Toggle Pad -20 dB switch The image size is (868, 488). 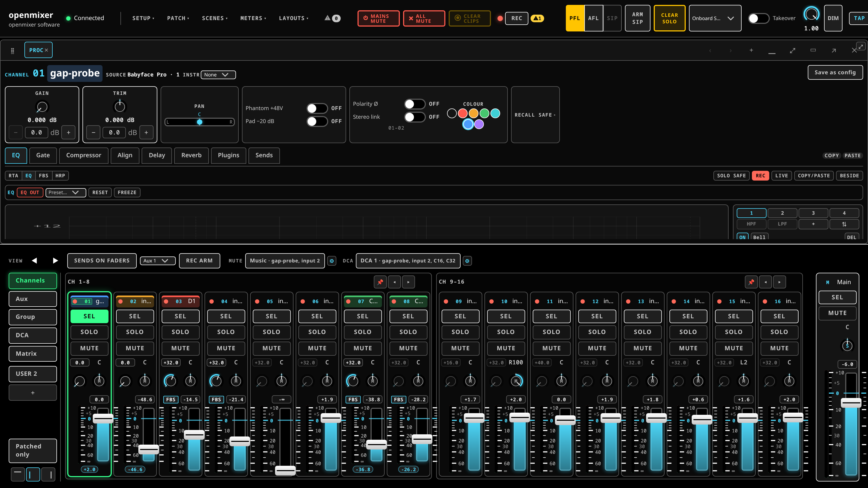pyautogui.click(x=317, y=121)
